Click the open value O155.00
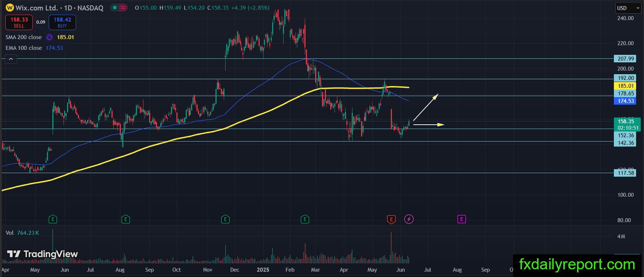Image resolution: width=644 pixels, height=277 pixels. click(x=146, y=8)
